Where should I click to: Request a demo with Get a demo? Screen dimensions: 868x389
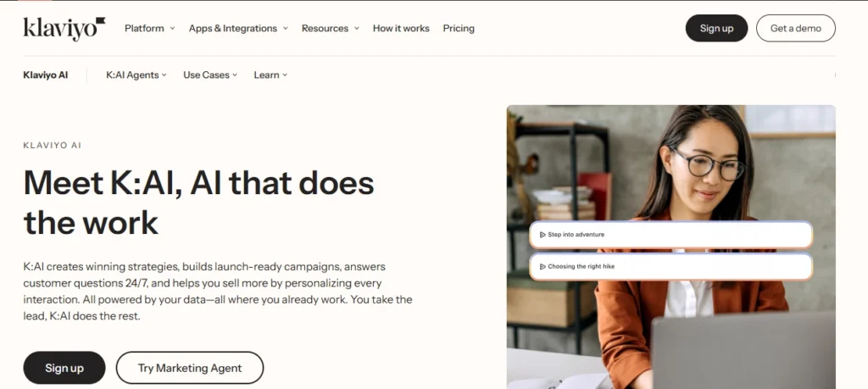click(795, 28)
